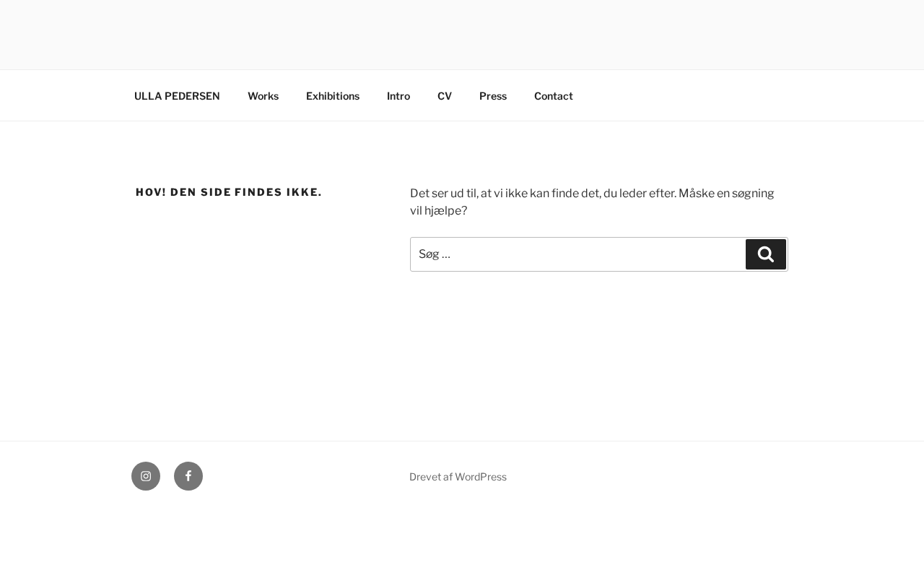Focus the Søg search input field
This screenshot has height=578, width=924.
(x=577, y=254)
